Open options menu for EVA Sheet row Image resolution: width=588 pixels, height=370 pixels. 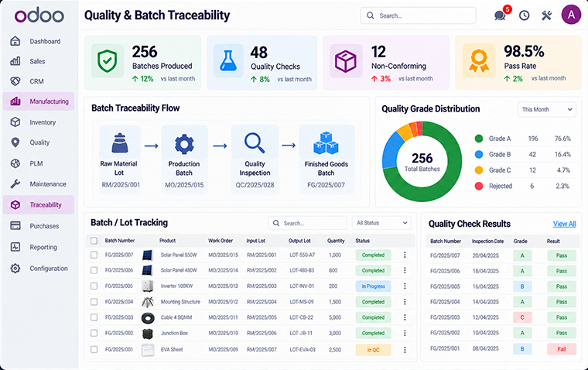coord(405,350)
